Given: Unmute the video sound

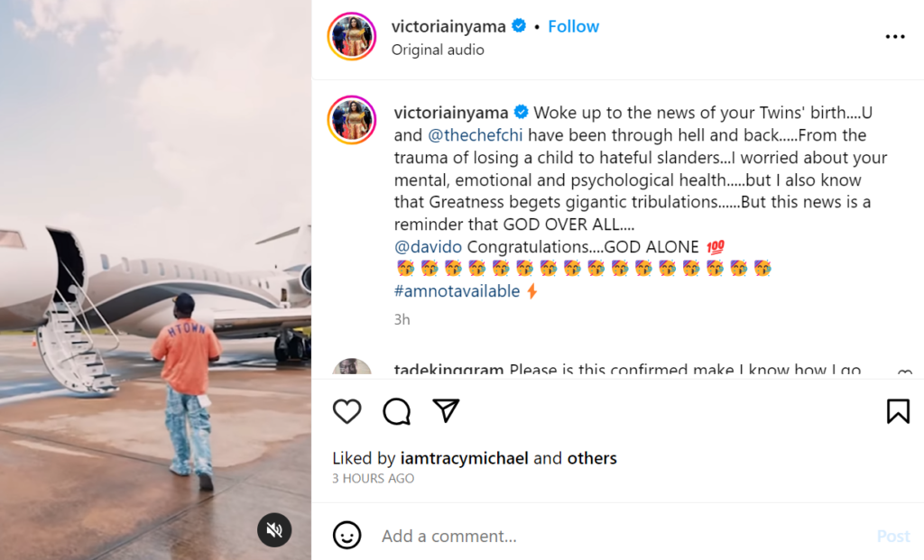Looking at the screenshot, I should 274,529.
